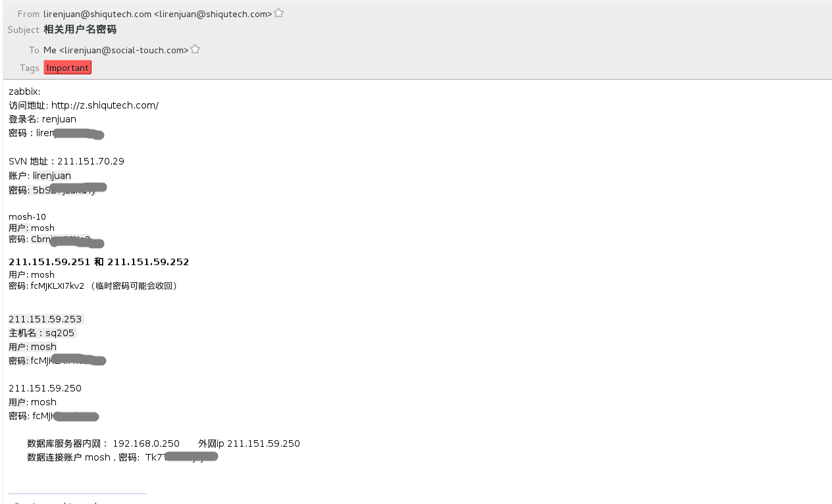Open the http://z.shiqutech.com/ link

pyautogui.click(x=105, y=105)
